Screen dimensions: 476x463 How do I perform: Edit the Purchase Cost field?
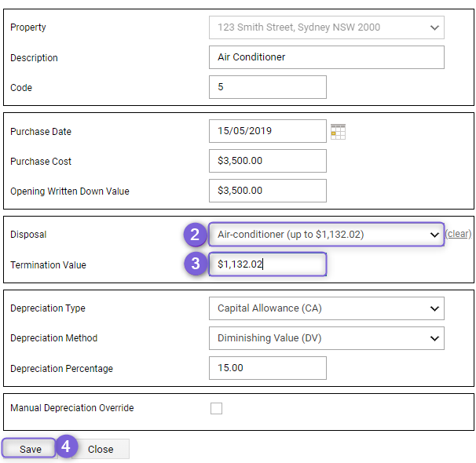tap(267, 161)
